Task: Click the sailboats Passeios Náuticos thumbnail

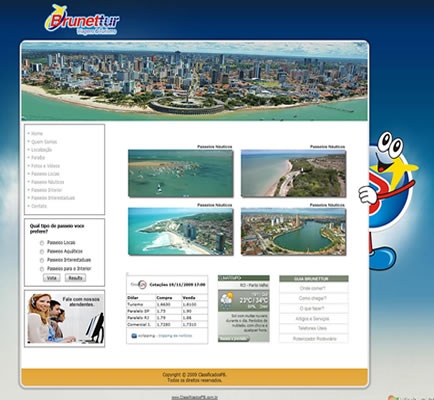Action: click(181, 173)
